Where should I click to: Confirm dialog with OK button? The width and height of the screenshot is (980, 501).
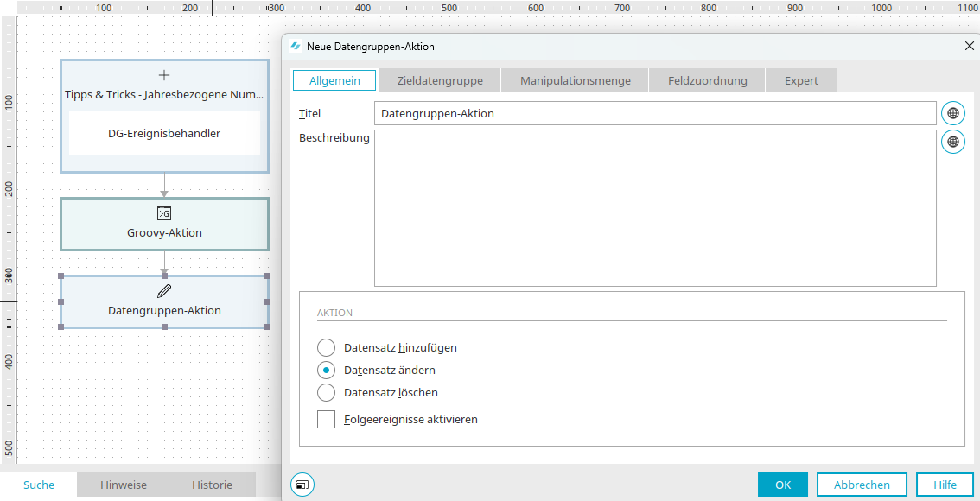(783, 485)
